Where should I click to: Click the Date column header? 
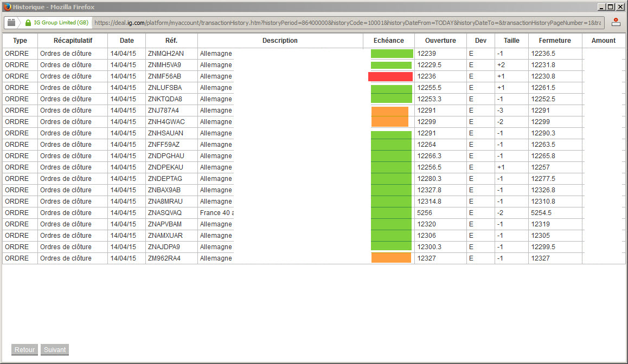(x=126, y=41)
